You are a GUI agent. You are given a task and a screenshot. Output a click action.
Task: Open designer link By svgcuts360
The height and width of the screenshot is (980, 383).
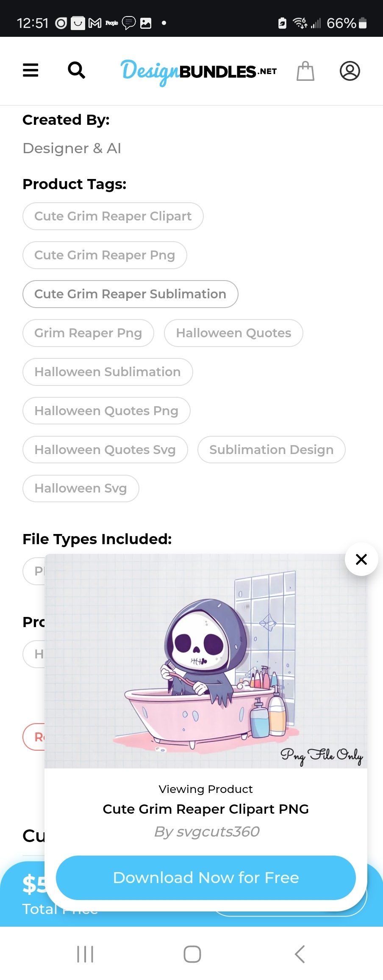pyautogui.click(x=206, y=831)
